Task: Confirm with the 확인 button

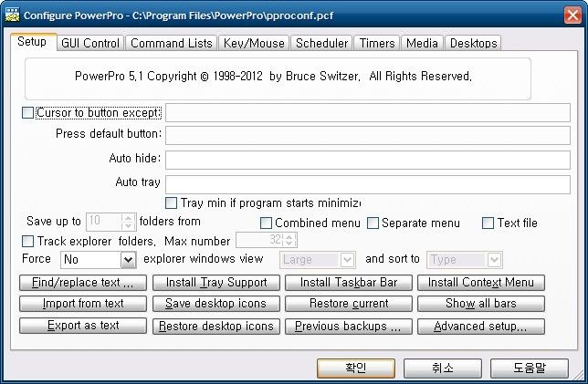Action: pyautogui.click(x=356, y=368)
